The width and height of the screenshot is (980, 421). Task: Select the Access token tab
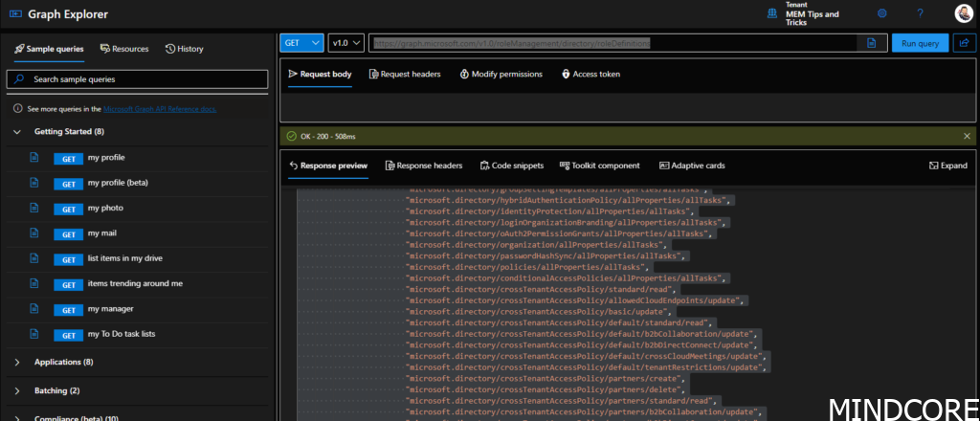tap(590, 74)
